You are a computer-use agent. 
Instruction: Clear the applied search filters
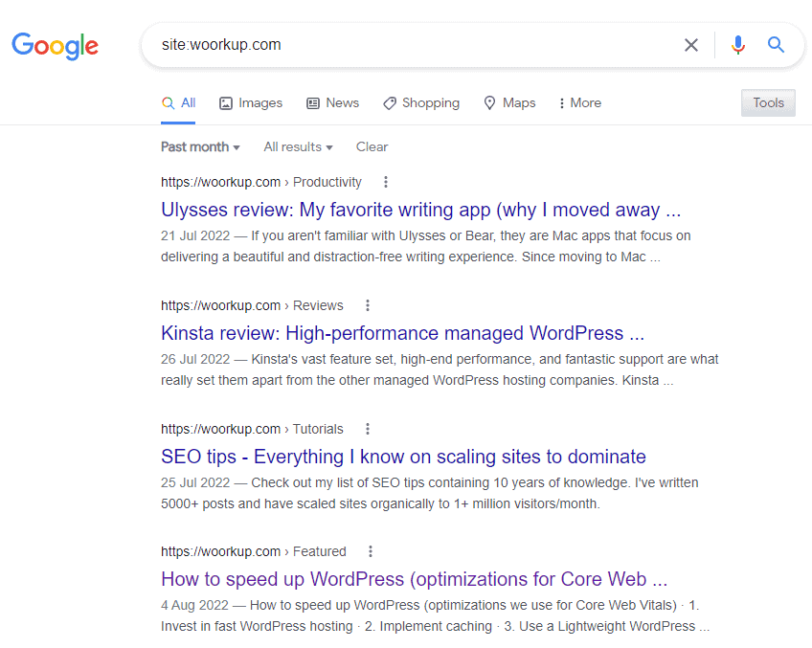(372, 146)
